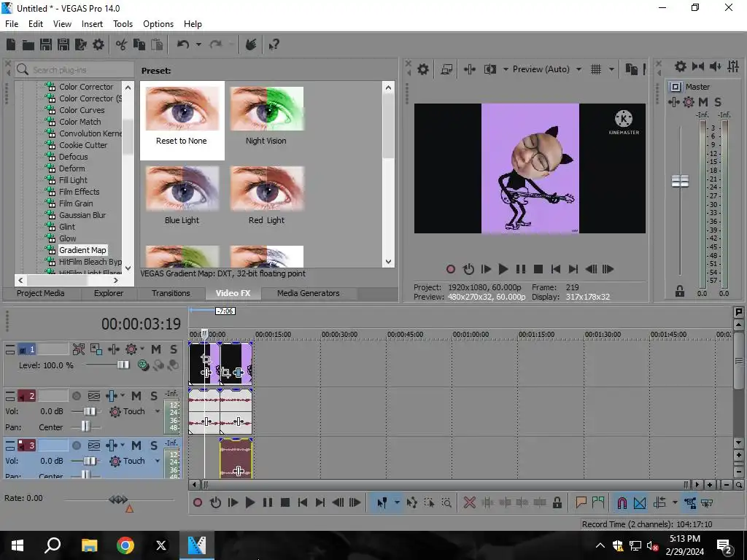Toggle split screen view icon in preview
The width and height of the screenshot is (747, 560).
pyautogui.click(x=489, y=69)
